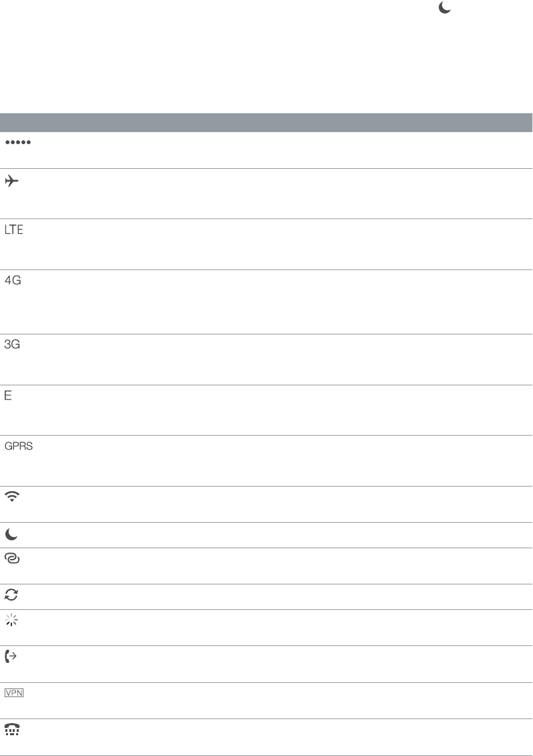533x756 pixels.
Task: Click the moon icon above the table
Action: click(443, 7)
